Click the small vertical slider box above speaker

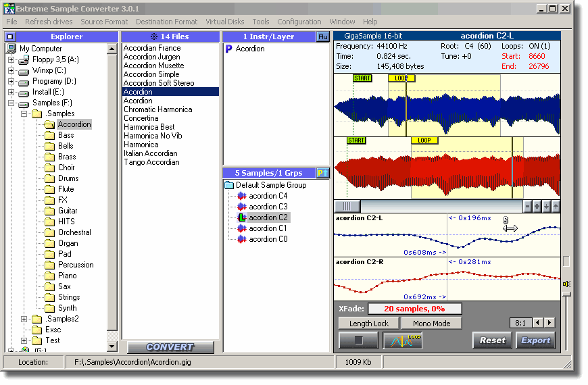(566, 261)
